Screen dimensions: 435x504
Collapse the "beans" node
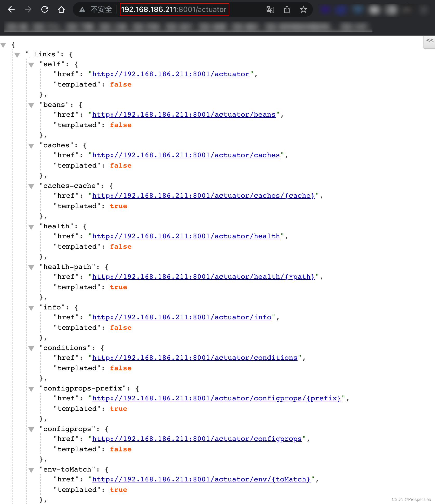pyautogui.click(x=31, y=105)
